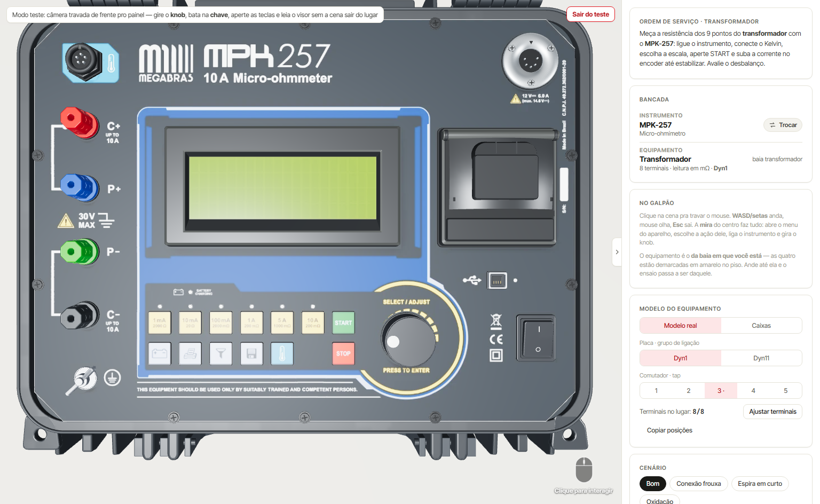Push the green START key
Viewport: 820px width, 504px height.
coord(343,322)
